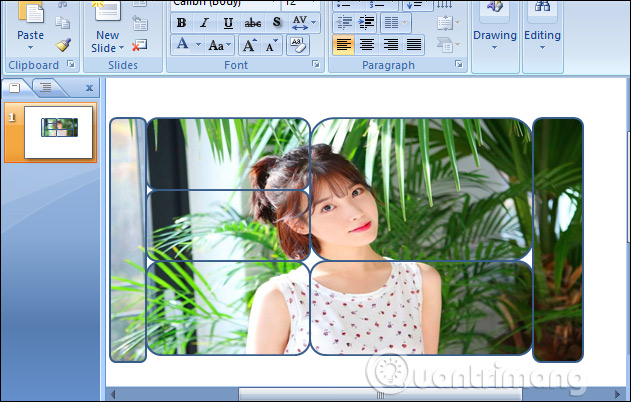Close the slides pane with X
This screenshot has width=631, height=402.
pos(89,88)
